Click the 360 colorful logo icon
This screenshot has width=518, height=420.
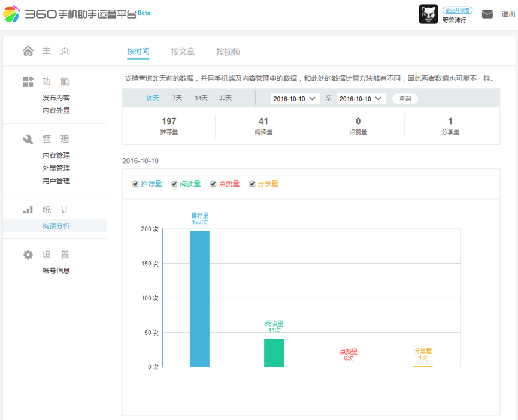(x=11, y=14)
